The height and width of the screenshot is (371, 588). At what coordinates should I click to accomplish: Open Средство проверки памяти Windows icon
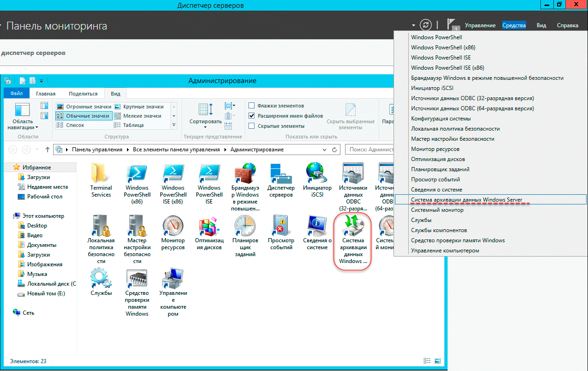coord(137,279)
